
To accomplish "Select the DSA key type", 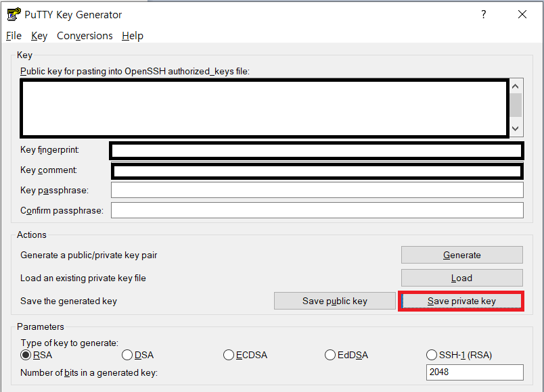I will click(x=138, y=355).
